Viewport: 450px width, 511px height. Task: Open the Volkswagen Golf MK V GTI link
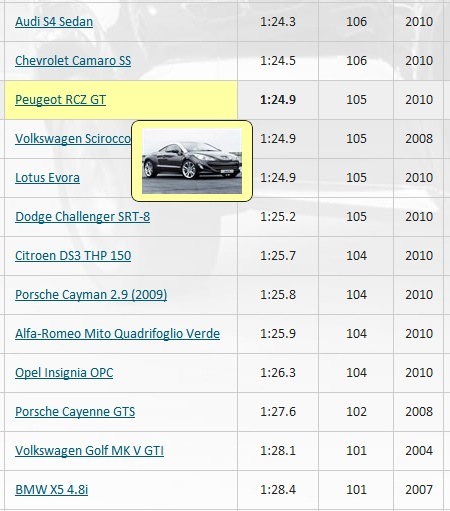tap(89, 451)
